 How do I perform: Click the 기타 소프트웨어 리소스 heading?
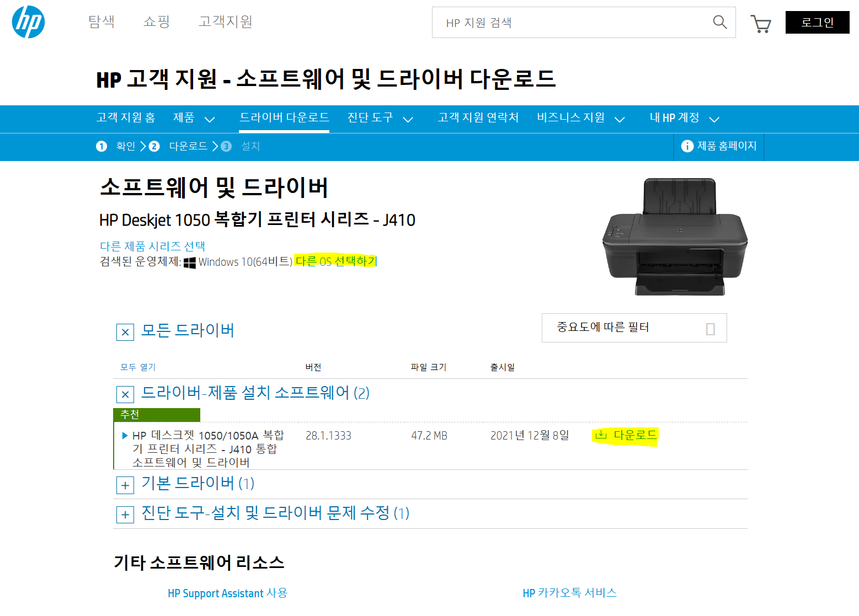tap(199, 563)
